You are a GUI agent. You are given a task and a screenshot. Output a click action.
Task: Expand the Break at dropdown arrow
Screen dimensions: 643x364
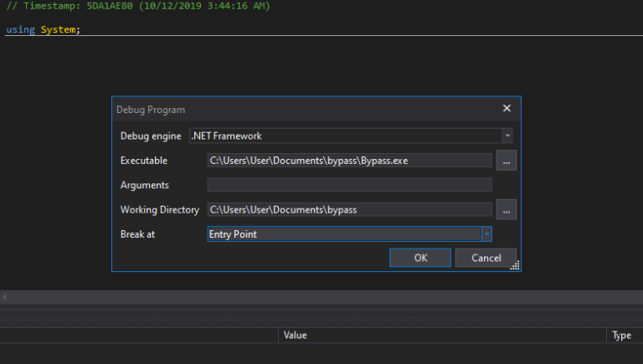pos(486,234)
